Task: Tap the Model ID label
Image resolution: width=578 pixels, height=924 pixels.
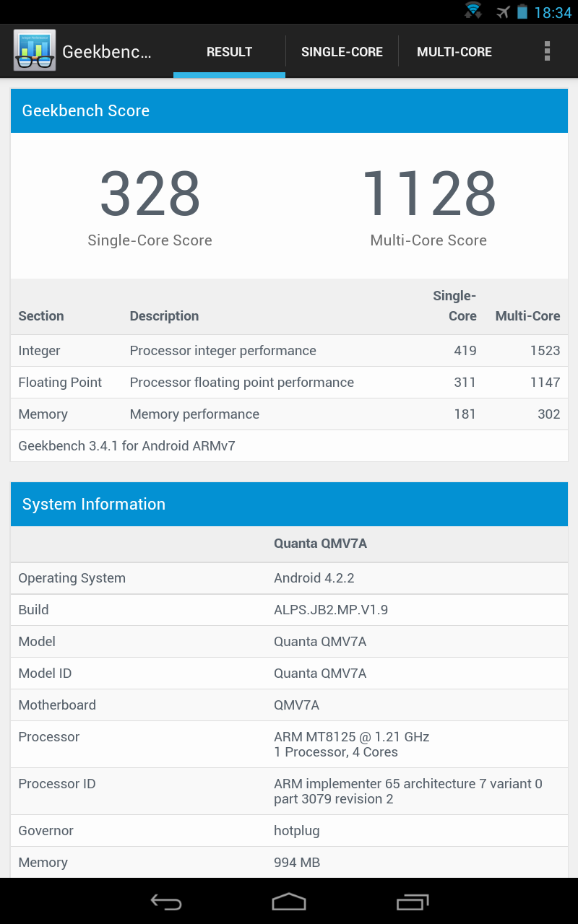Action: (45, 674)
